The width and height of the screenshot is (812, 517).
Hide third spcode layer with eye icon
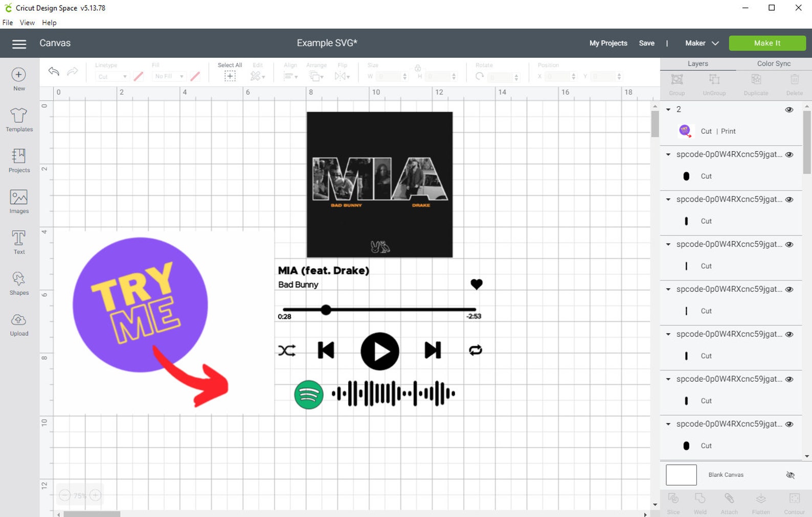[x=789, y=245]
